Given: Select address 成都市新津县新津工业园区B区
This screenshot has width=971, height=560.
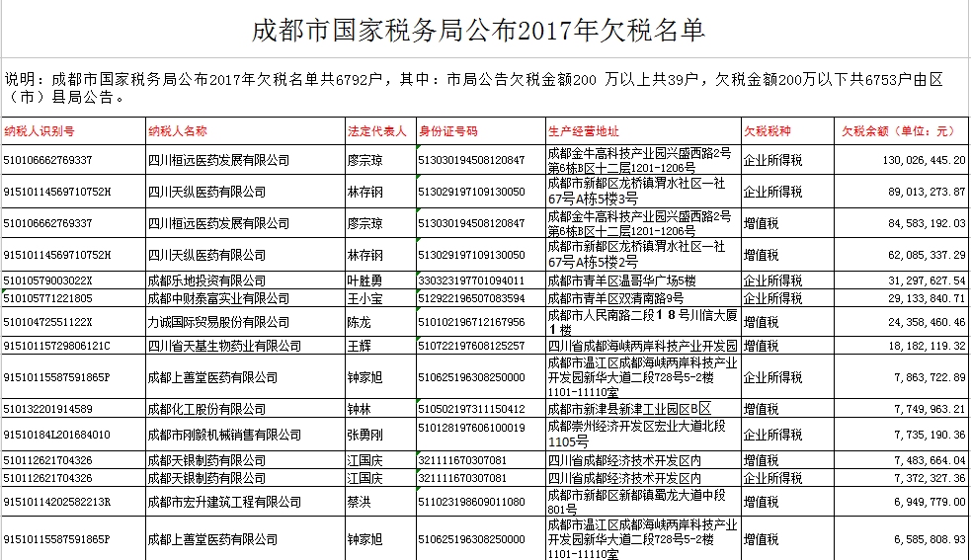Looking at the screenshot, I should pyautogui.click(x=630, y=409).
